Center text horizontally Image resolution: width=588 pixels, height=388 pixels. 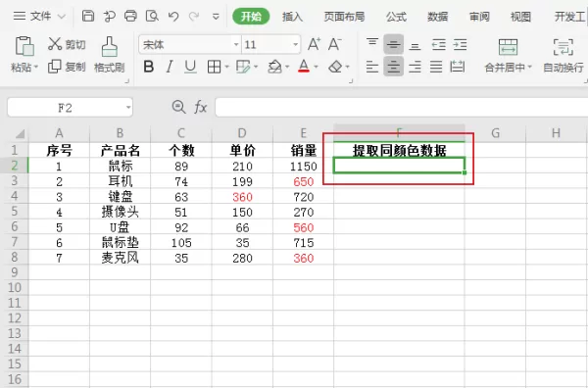tap(393, 67)
